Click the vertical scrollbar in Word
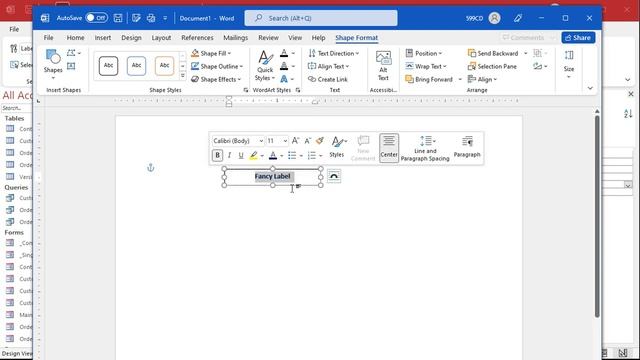640x360 pixels. pyautogui.click(x=597, y=216)
